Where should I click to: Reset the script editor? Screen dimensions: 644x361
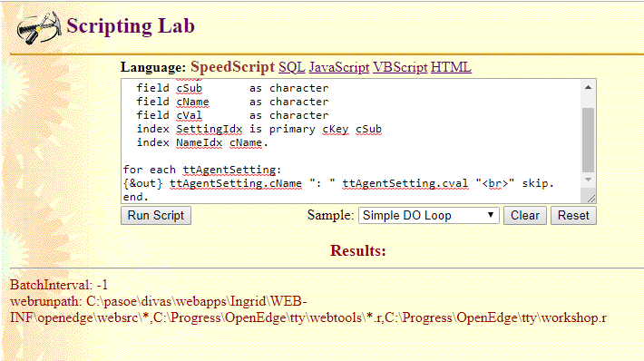coord(573,215)
